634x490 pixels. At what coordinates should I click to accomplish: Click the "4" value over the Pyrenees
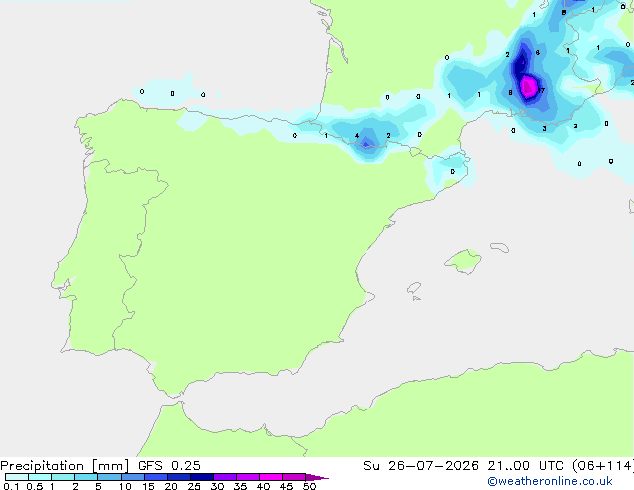click(x=357, y=135)
